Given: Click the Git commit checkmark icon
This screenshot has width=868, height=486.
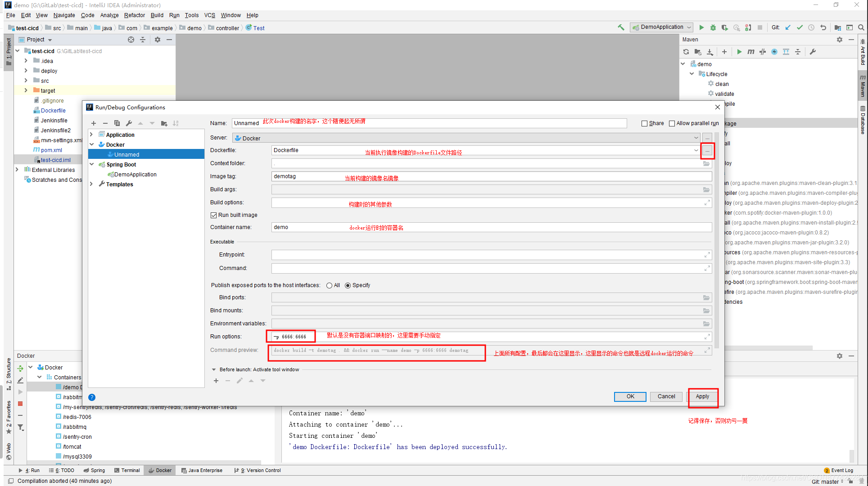Looking at the screenshot, I should (x=800, y=27).
